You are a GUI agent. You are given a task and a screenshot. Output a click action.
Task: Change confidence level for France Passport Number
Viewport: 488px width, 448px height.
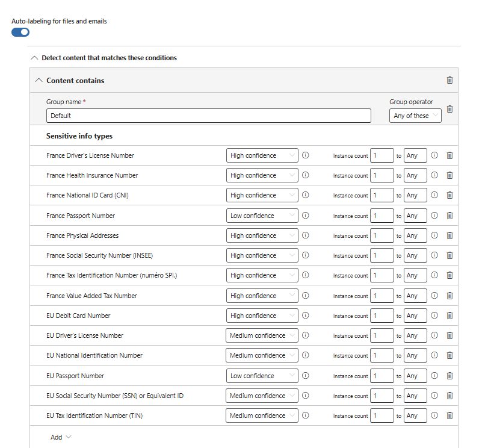(262, 216)
